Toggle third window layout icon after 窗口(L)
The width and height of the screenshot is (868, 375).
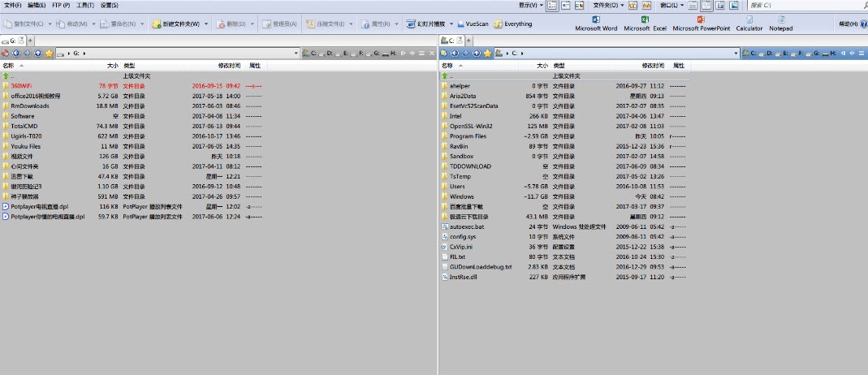pyautogui.click(x=720, y=6)
